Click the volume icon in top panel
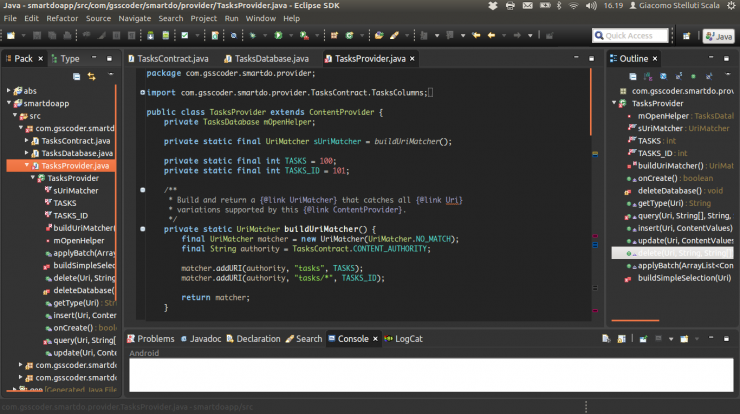This screenshot has height=414, width=740. (x=591, y=6)
